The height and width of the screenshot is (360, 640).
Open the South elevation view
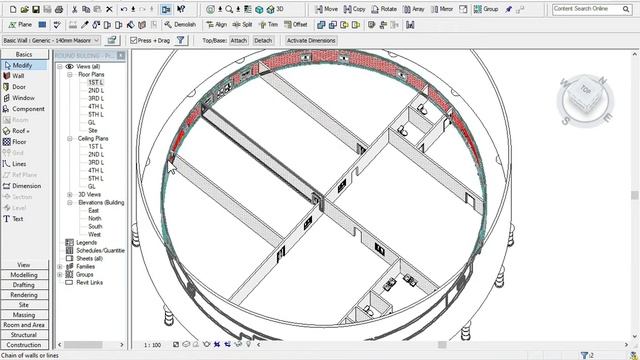click(x=95, y=227)
